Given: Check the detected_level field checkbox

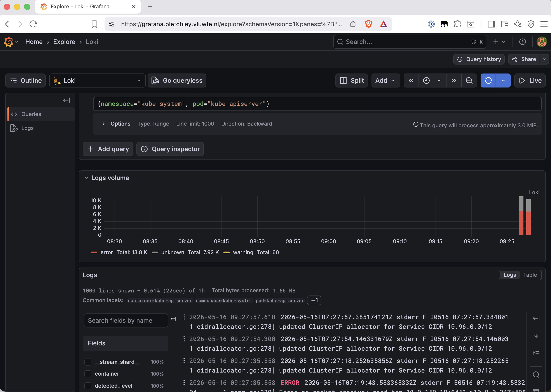Looking at the screenshot, I should pyautogui.click(x=88, y=385).
